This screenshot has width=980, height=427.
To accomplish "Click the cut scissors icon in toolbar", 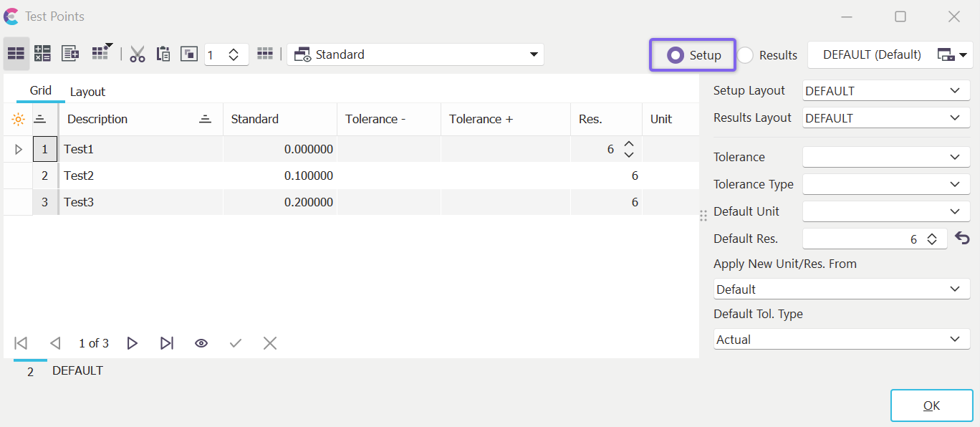I will (x=138, y=54).
